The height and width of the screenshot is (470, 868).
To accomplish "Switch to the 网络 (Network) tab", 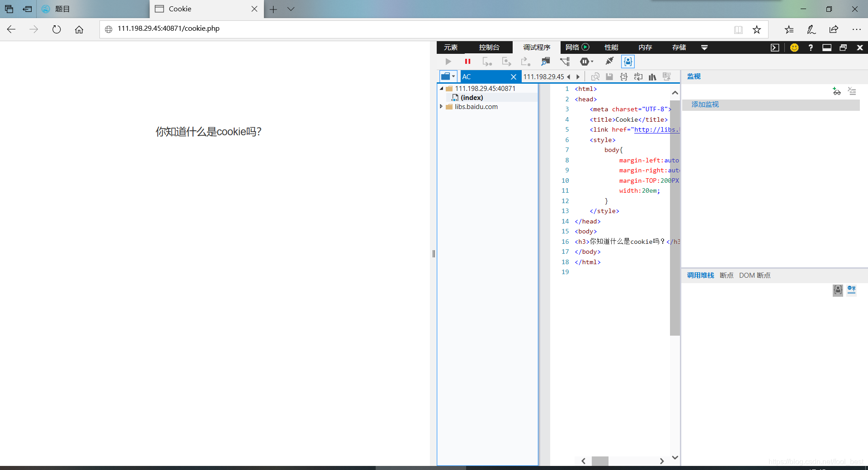I will pyautogui.click(x=572, y=47).
